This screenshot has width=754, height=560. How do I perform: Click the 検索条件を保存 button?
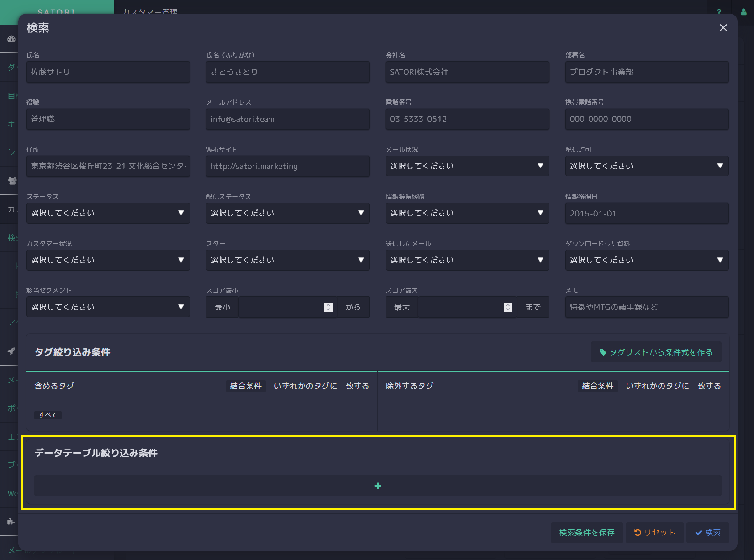coord(587,533)
